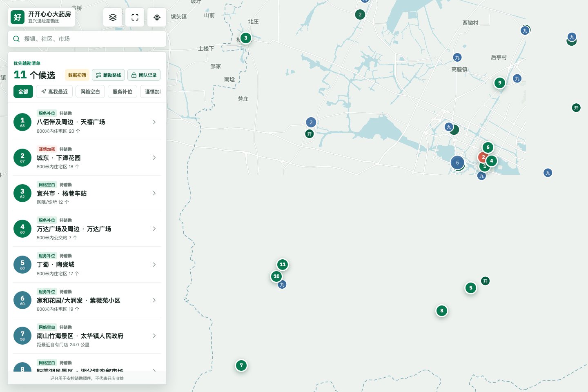This screenshot has height=392, width=588.
Task: Filter candidates by 谨慎加密
Action: 151,91
